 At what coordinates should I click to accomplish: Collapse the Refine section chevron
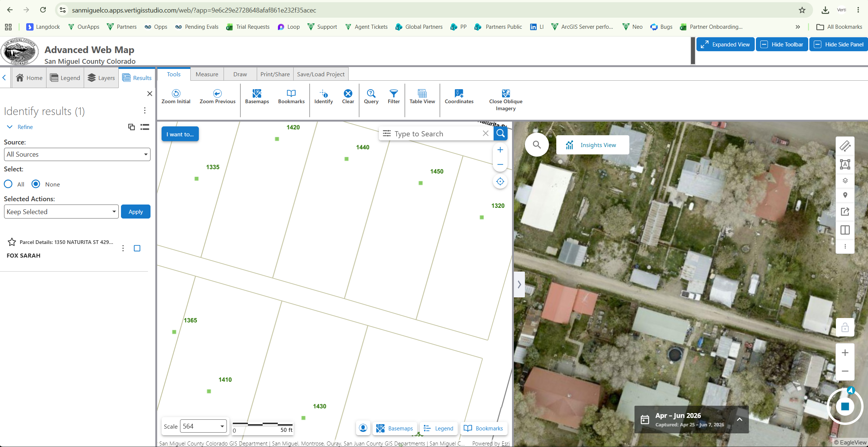tap(10, 127)
